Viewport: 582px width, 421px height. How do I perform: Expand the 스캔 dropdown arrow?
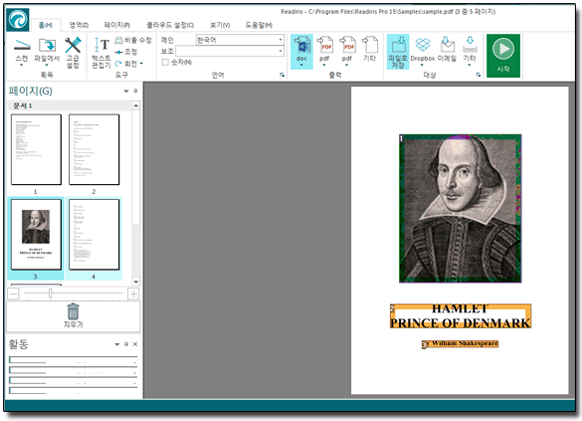(x=22, y=65)
